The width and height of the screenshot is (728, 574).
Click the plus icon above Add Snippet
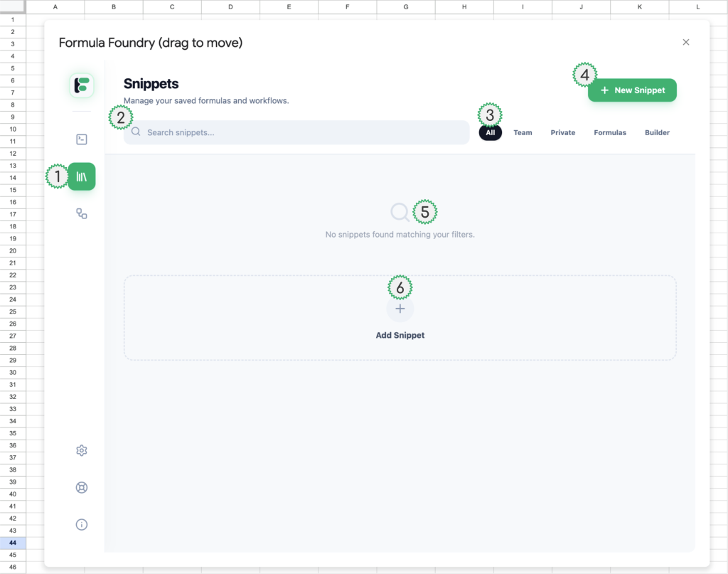(400, 309)
